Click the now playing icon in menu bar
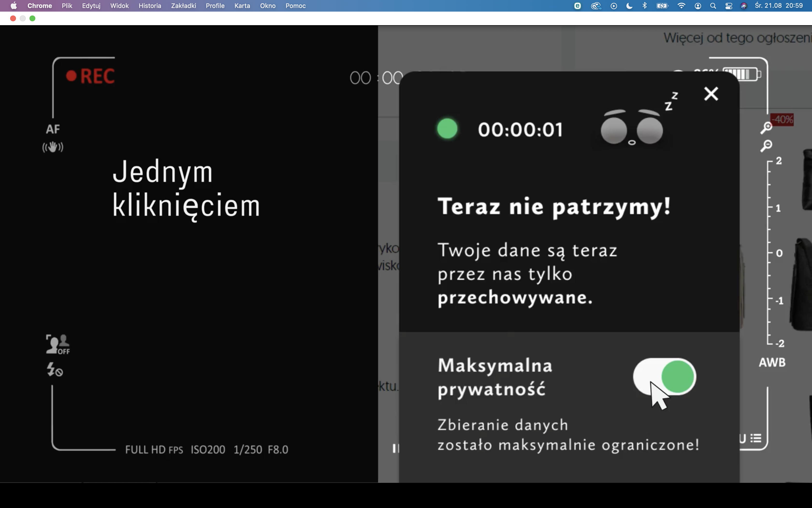812x508 pixels. tap(614, 6)
